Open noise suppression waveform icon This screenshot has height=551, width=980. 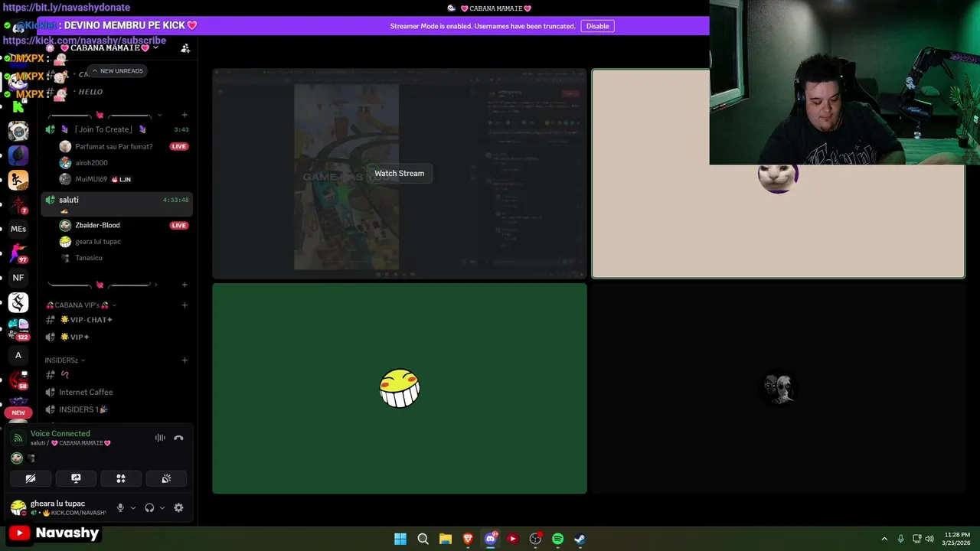pos(160,438)
